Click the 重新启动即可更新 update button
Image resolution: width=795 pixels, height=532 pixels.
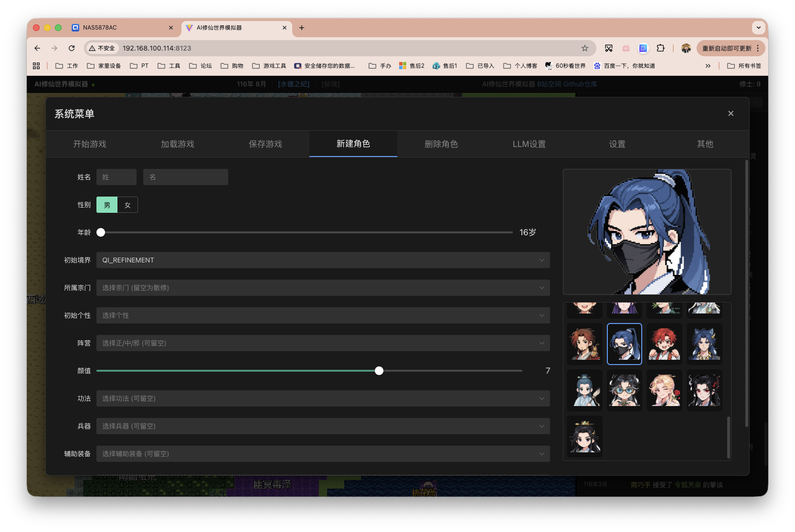tap(726, 48)
